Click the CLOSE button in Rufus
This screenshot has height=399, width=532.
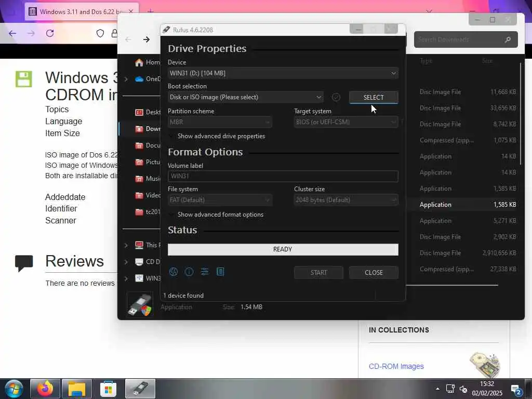pyautogui.click(x=374, y=272)
